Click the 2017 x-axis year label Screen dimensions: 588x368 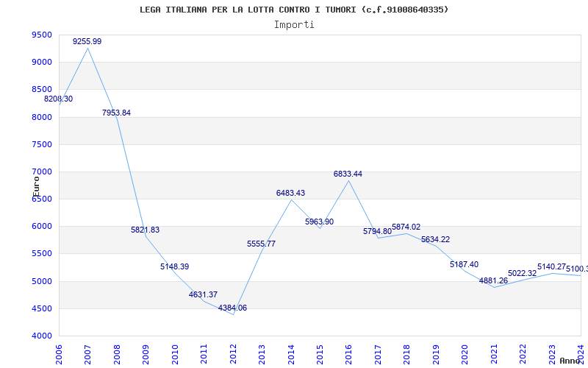tap(378, 355)
